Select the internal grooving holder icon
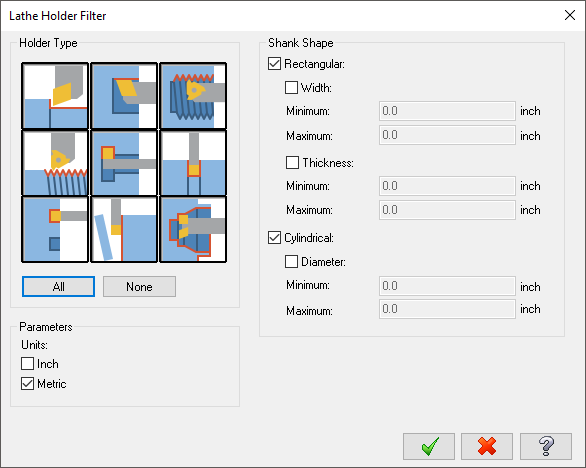Viewport: 586px width, 468px height. (x=124, y=163)
